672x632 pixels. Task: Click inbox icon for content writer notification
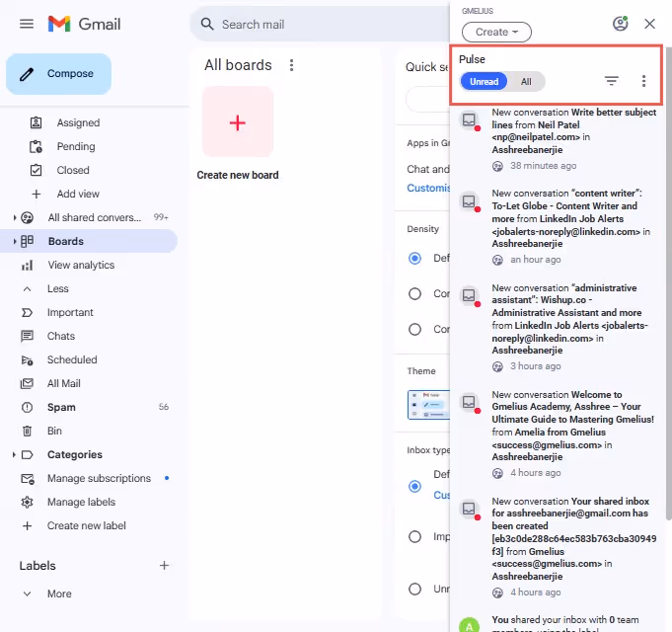click(470, 201)
